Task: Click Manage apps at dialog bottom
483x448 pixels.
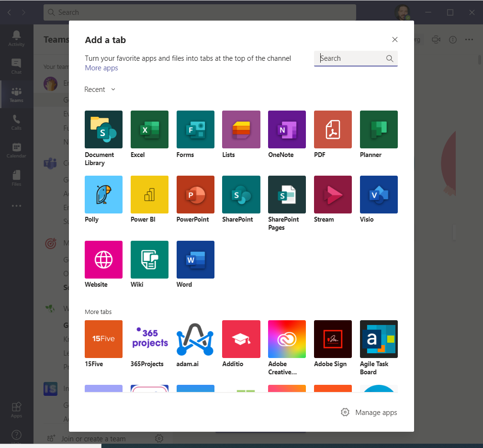Action: tap(369, 412)
